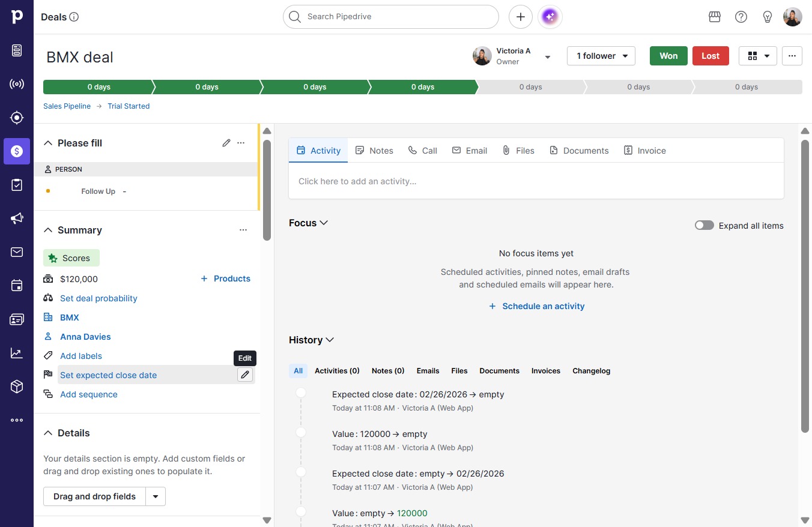Switch to the Call tab

coord(422,151)
